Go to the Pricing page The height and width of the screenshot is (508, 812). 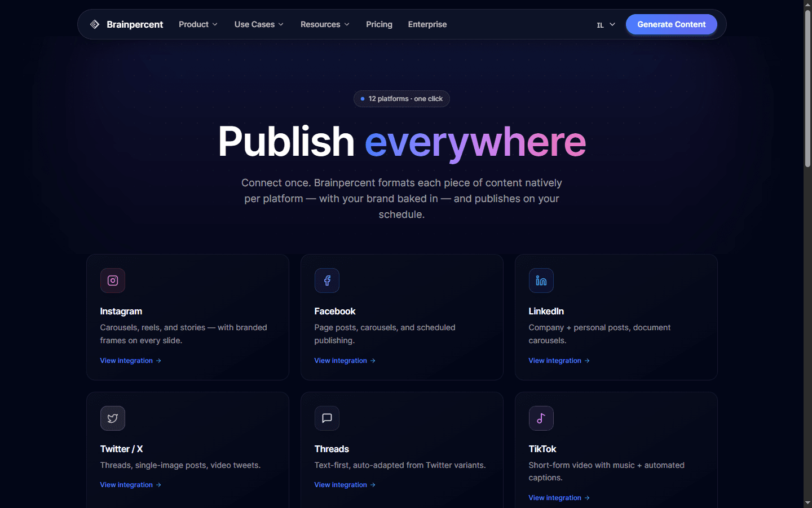coord(379,24)
